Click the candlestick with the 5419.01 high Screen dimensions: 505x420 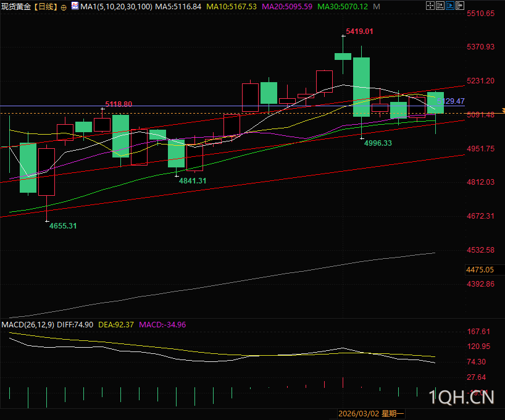[343, 56]
